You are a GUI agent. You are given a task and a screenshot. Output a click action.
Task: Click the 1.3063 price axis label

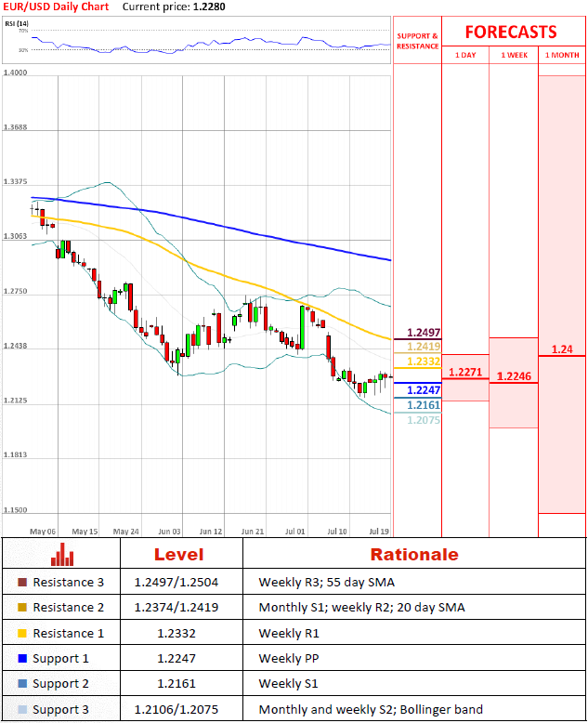pyautogui.click(x=15, y=236)
